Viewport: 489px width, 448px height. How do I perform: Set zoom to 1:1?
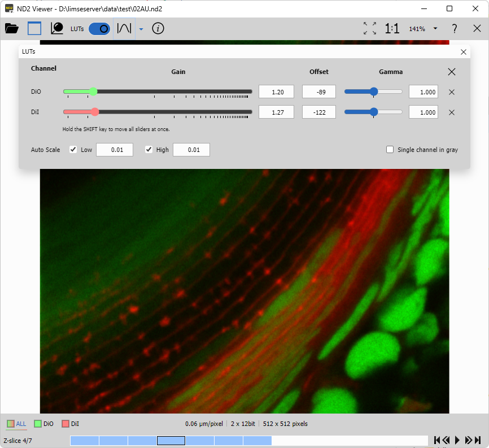pyautogui.click(x=392, y=28)
